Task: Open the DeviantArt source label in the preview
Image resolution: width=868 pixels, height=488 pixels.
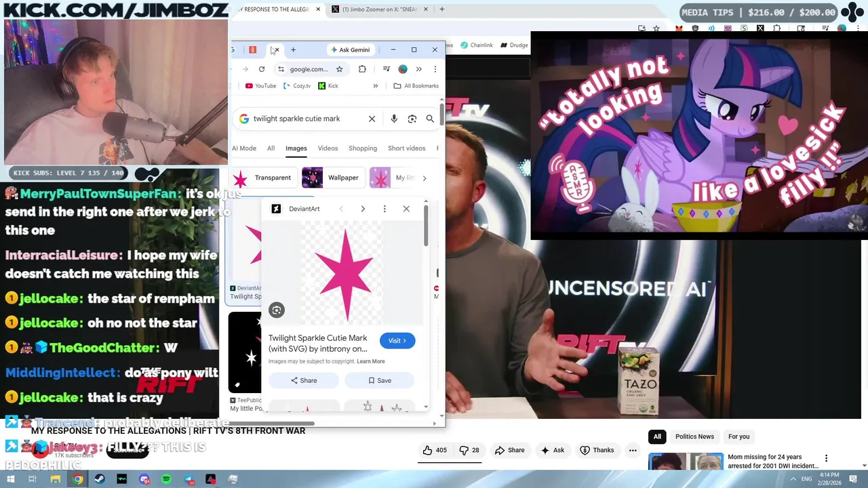Action: pyautogui.click(x=296, y=209)
